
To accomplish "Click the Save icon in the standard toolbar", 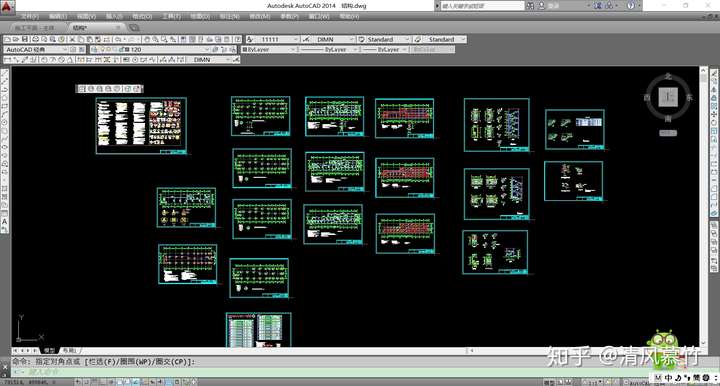I will (x=25, y=39).
